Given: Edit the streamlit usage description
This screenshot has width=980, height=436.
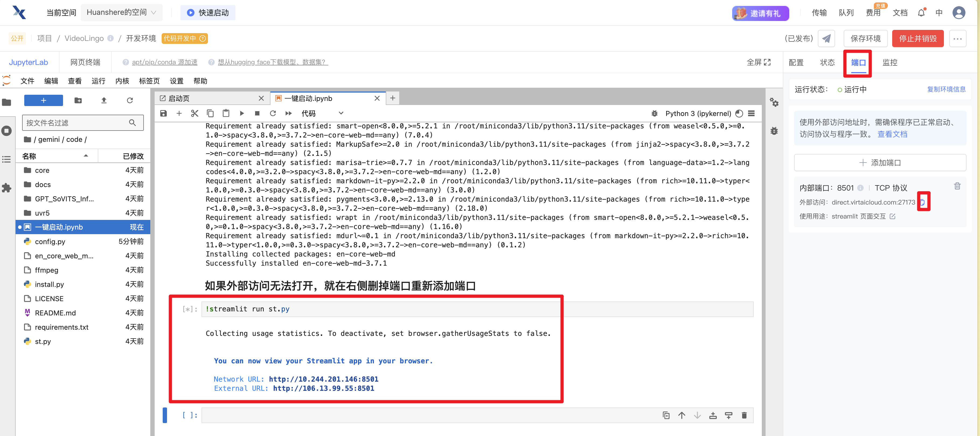Looking at the screenshot, I should pos(892,216).
